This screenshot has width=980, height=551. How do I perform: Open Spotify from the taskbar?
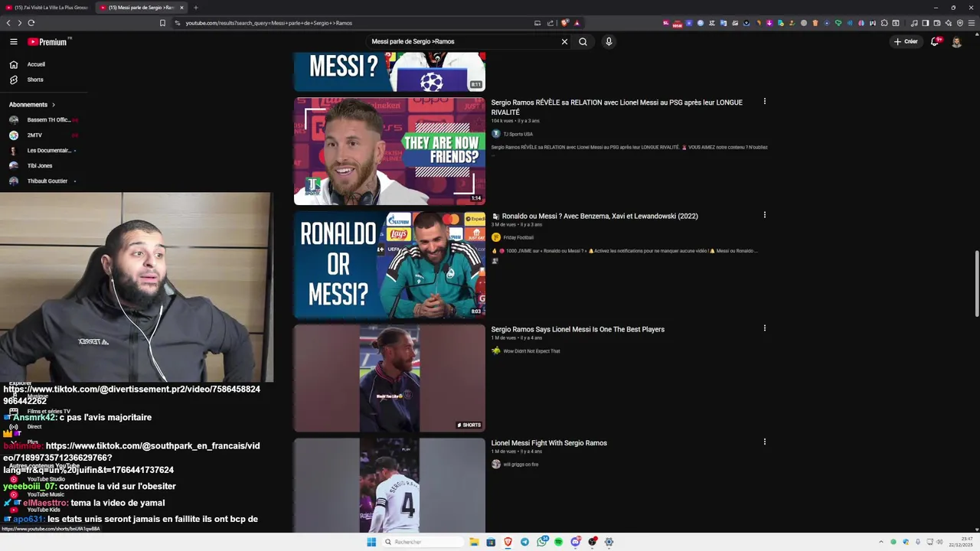[559, 542]
